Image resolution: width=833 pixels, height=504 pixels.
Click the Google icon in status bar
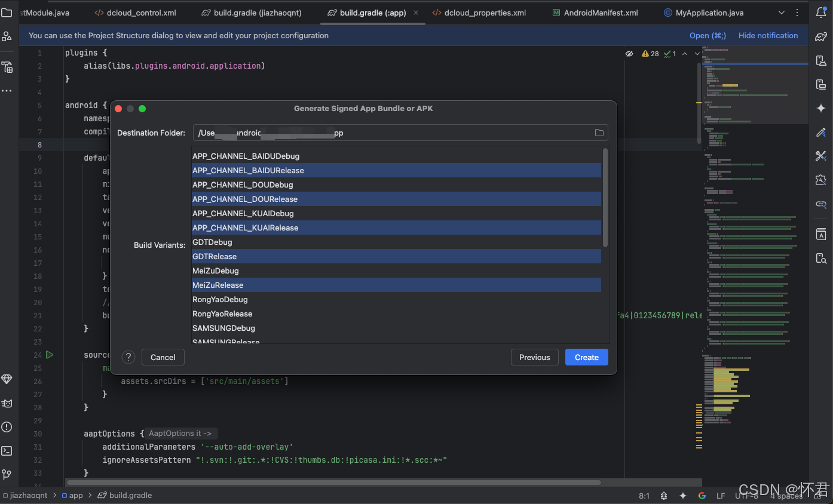pos(702,496)
